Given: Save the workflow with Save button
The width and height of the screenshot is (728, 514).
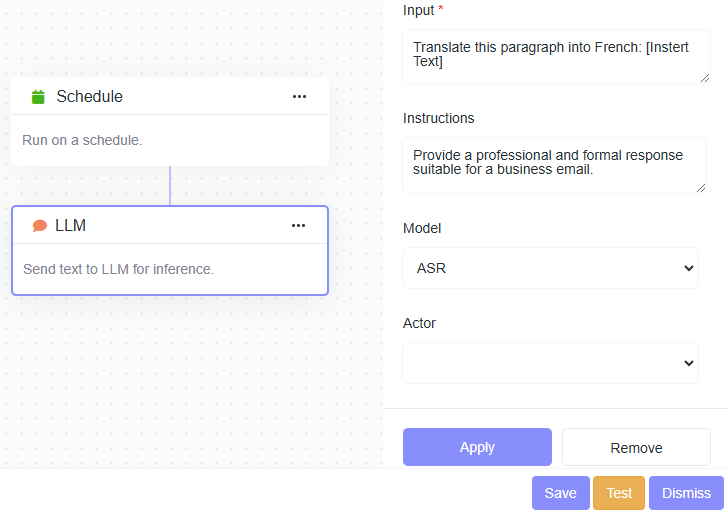Looking at the screenshot, I should pyautogui.click(x=560, y=493).
